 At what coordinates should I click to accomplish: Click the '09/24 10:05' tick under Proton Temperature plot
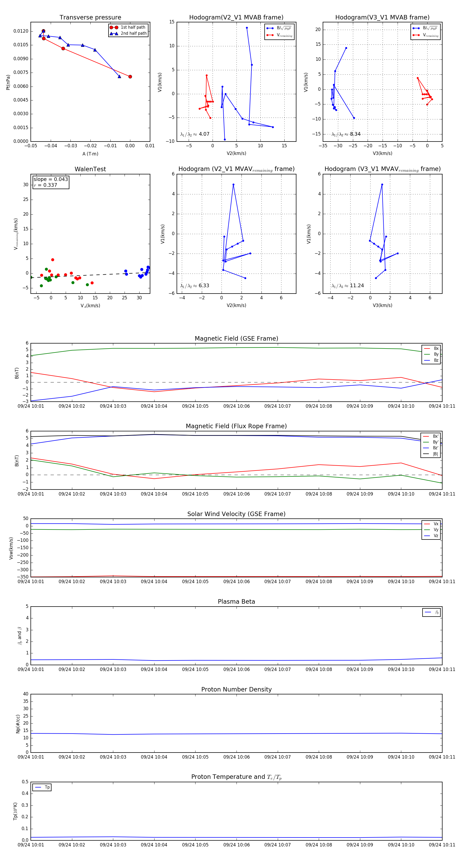[195, 845]
